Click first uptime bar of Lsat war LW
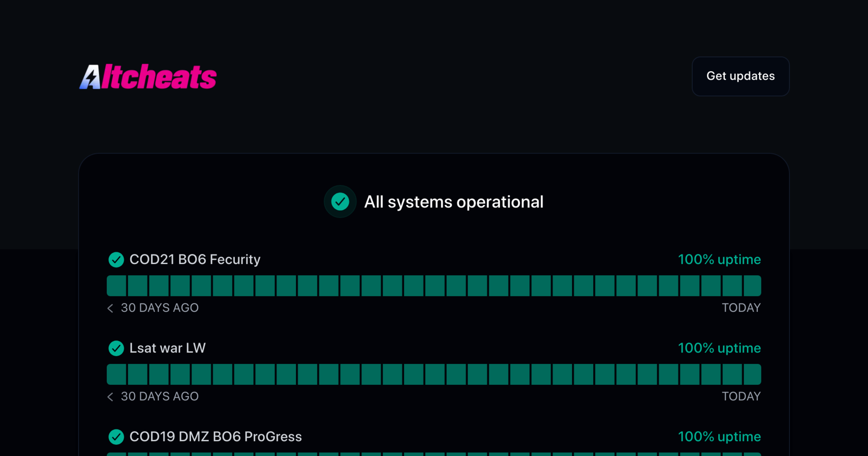The height and width of the screenshot is (456, 868). tap(116, 374)
